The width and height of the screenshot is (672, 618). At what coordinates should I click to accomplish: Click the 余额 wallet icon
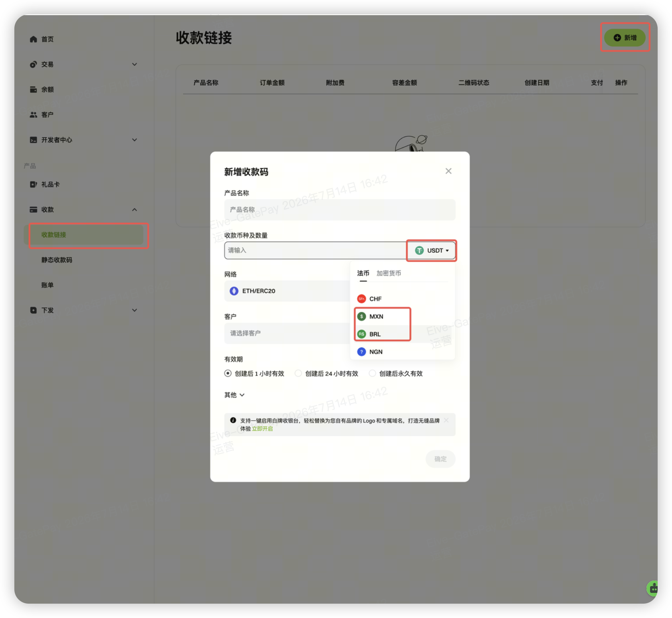pos(33,89)
